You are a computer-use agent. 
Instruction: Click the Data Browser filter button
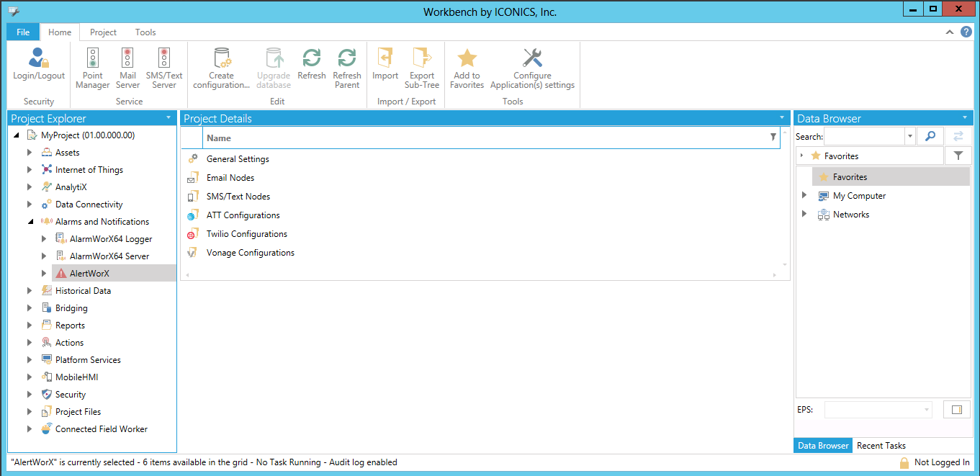958,156
